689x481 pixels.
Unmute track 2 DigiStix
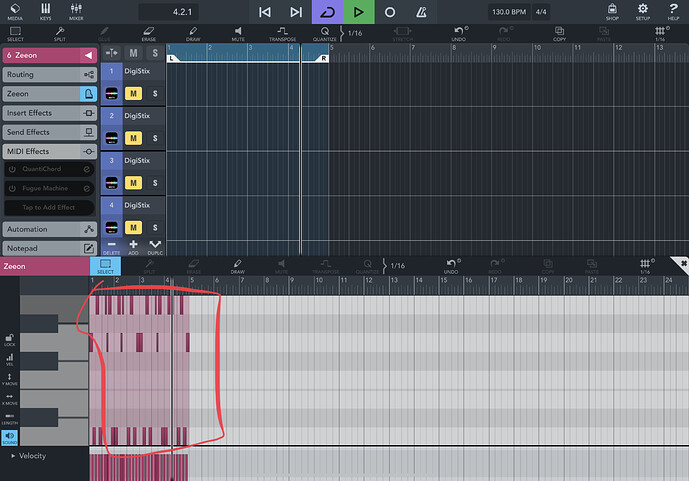133,138
